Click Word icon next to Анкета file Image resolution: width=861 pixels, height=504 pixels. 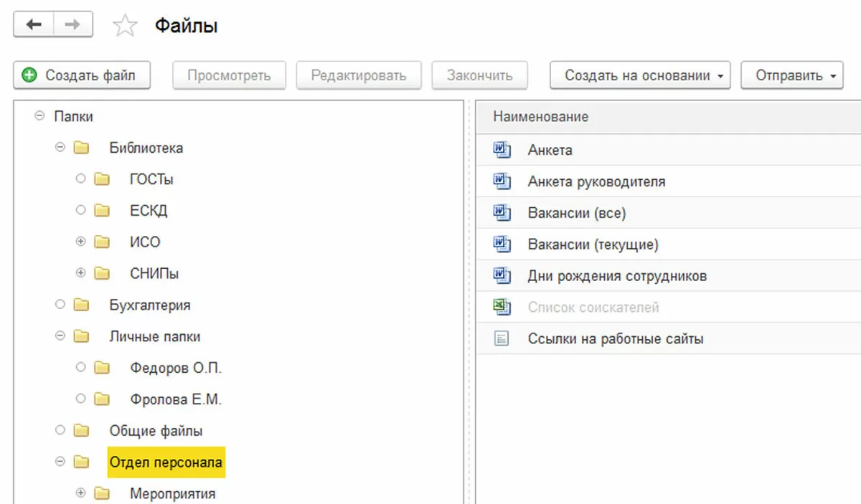click(502, 150)
